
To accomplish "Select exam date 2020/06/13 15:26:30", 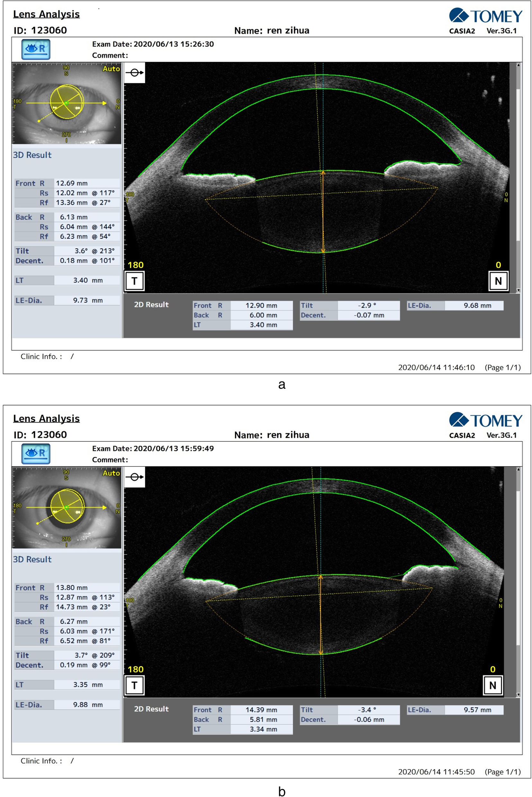I will 174,44.
